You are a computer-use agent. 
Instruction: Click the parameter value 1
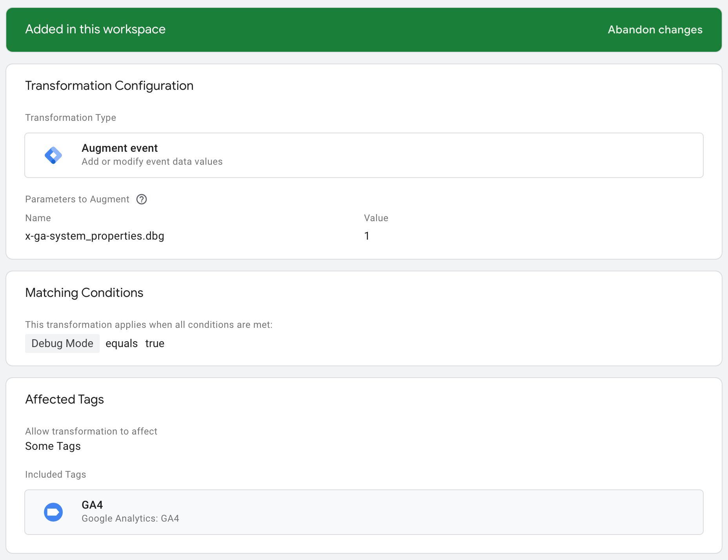[x=367, y=236]
